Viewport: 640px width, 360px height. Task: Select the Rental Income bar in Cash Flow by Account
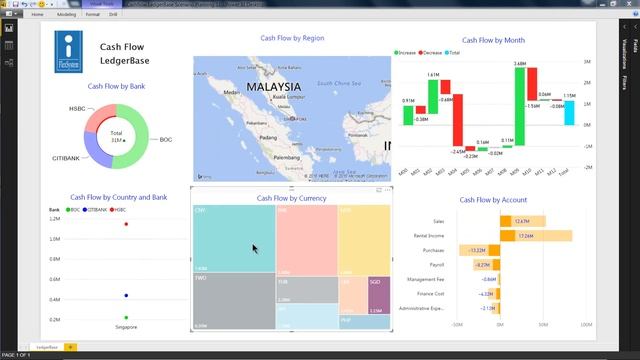536,236
